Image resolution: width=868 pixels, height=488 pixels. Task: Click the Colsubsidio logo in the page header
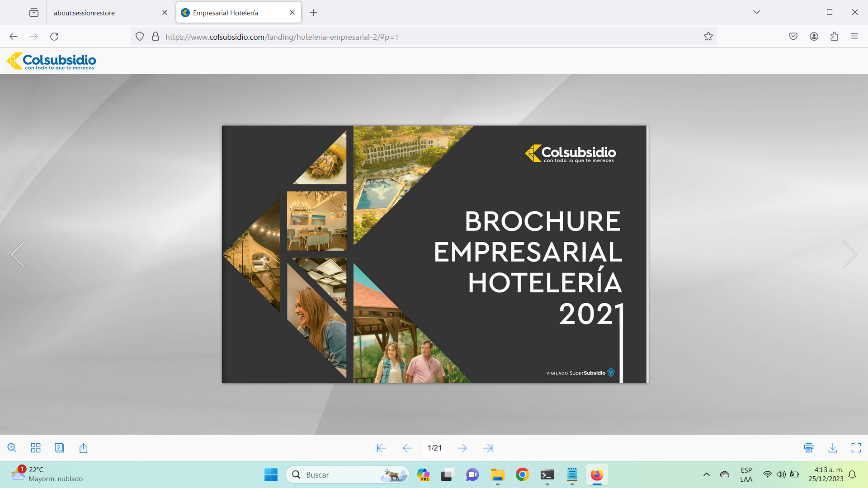(x=52, y=61)
